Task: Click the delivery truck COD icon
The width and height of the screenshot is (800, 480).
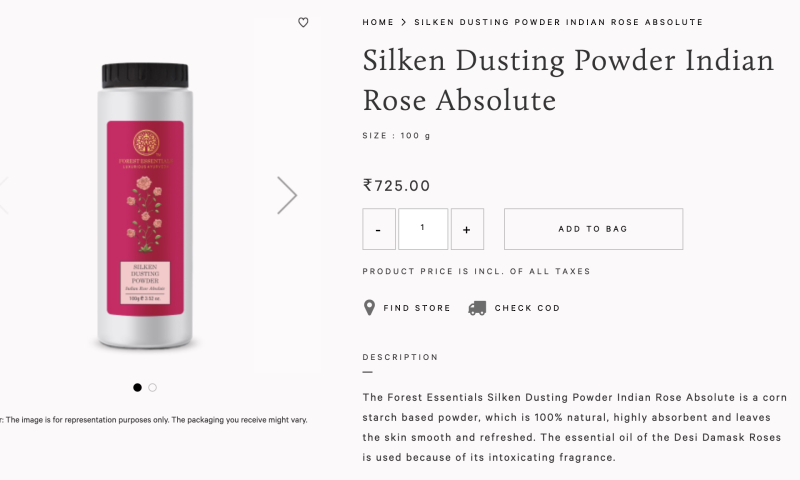Action: (477, 308)
